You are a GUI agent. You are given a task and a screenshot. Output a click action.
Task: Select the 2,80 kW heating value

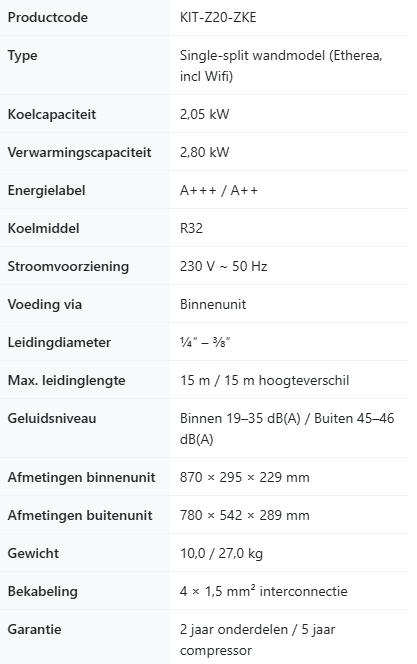pyautogui.click(x=204, y=152)
